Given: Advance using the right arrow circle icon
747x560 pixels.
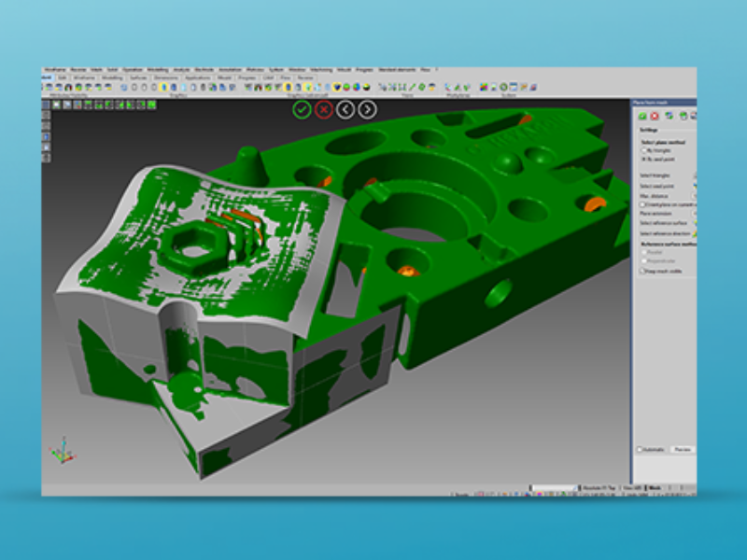Looking at the screenshot, I should pyautogui.click(x=367, y=109).
